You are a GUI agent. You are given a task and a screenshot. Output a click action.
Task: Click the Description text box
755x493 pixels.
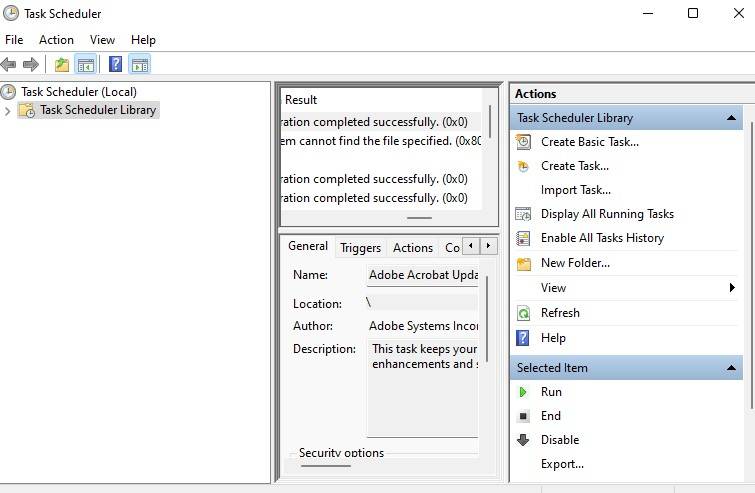[422, 388]
